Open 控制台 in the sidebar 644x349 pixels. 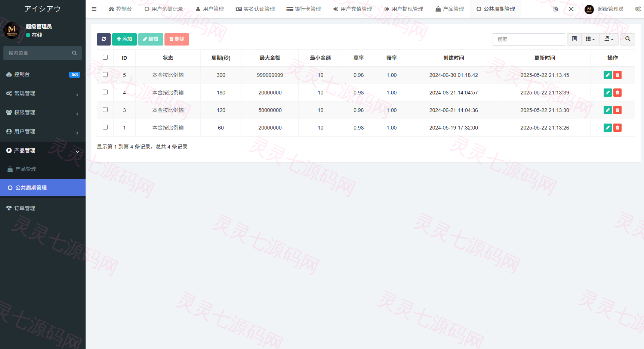[x=43, y=74]
